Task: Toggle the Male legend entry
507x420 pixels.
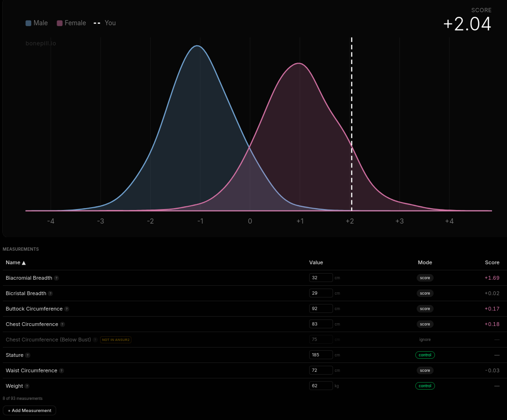Action: pyautogui.click(x=36, y=23)
